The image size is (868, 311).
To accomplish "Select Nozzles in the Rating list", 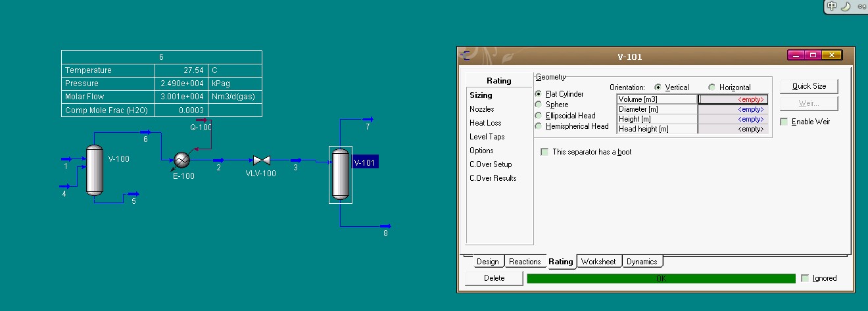I will 482,109.
